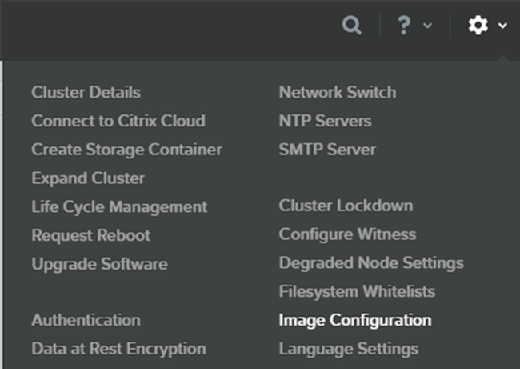Select highlighted Image Configuration entry
The image size is (520, 369).
click(355, 320)
